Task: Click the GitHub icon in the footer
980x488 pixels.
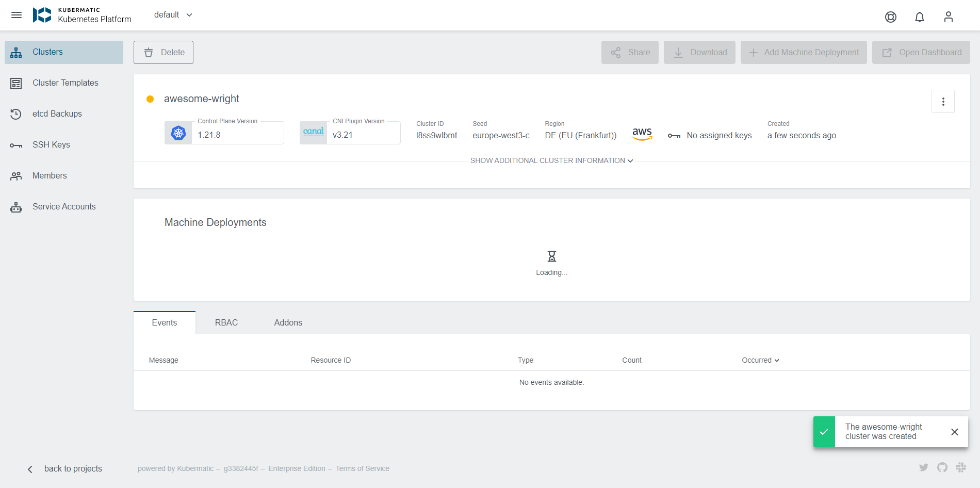Action: (x=943, y=467)
